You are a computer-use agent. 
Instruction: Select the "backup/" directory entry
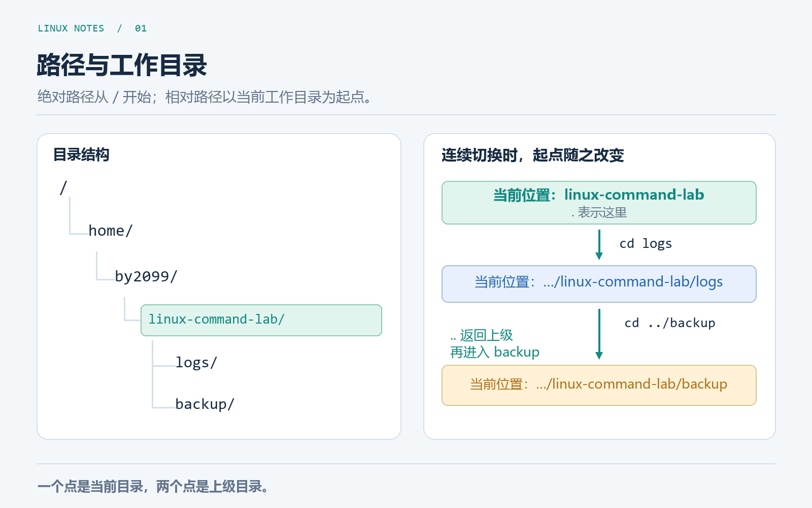point(205,404)
